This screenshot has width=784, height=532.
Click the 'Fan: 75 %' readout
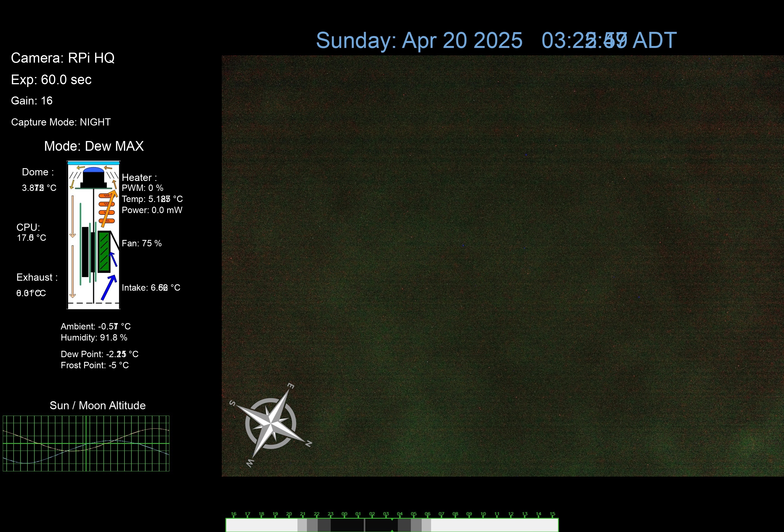click(x=142, y=243)
